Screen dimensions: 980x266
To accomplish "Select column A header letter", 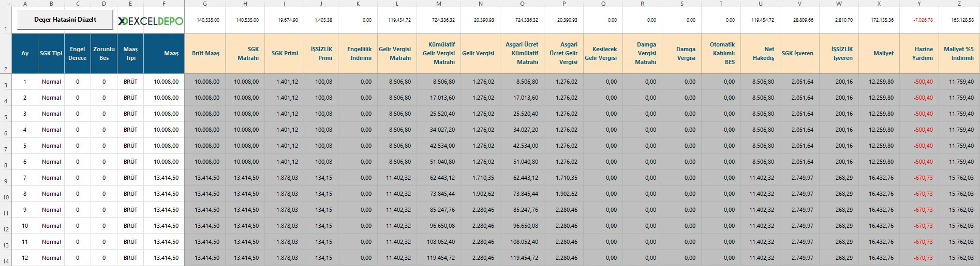I will point(25,3).
